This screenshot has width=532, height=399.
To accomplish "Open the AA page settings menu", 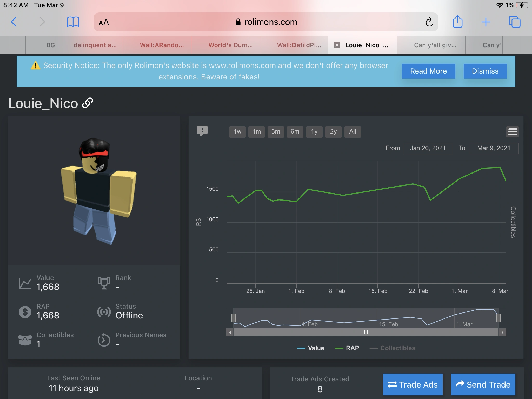I will [103, 22].
